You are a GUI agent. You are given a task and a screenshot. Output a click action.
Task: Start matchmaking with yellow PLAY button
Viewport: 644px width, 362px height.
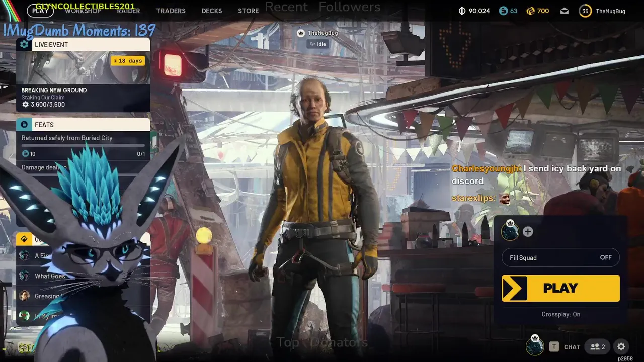click(560, 288)
